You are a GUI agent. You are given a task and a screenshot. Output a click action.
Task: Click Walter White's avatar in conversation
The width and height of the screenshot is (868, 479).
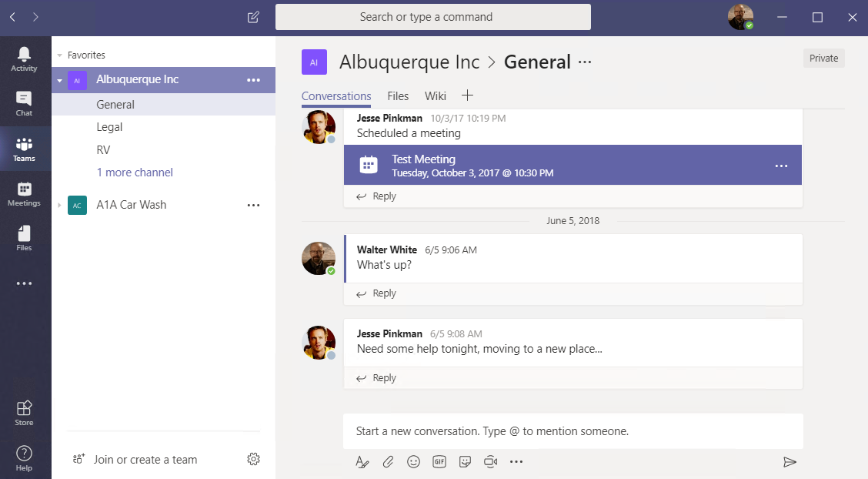point(319,258)
